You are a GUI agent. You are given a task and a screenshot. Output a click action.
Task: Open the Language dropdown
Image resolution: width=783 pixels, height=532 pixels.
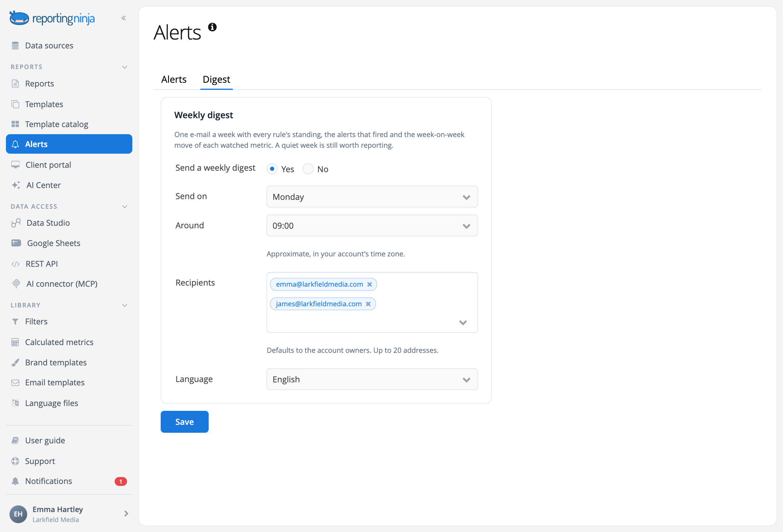[x=372, y=379]
